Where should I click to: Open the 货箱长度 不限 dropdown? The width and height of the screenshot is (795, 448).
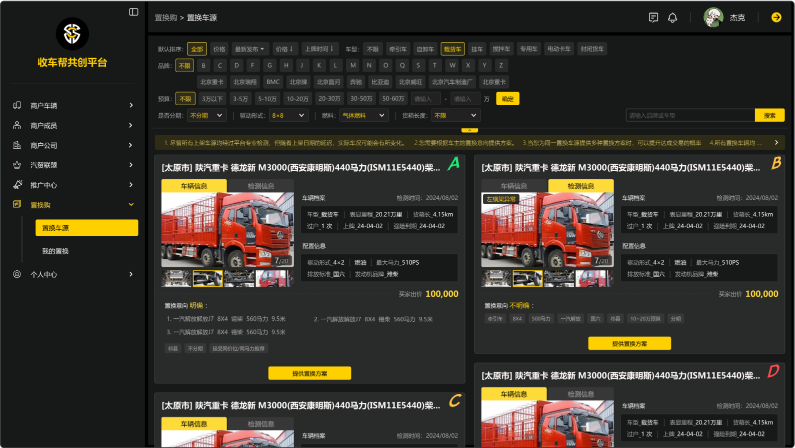pyautogui.click(x=455, y=116)
